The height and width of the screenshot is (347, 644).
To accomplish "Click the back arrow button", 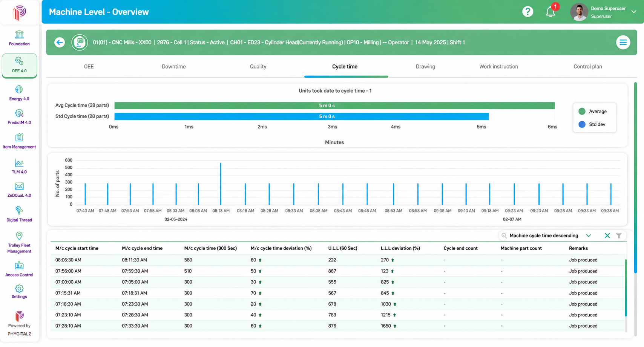I will [x=60, y=42].
